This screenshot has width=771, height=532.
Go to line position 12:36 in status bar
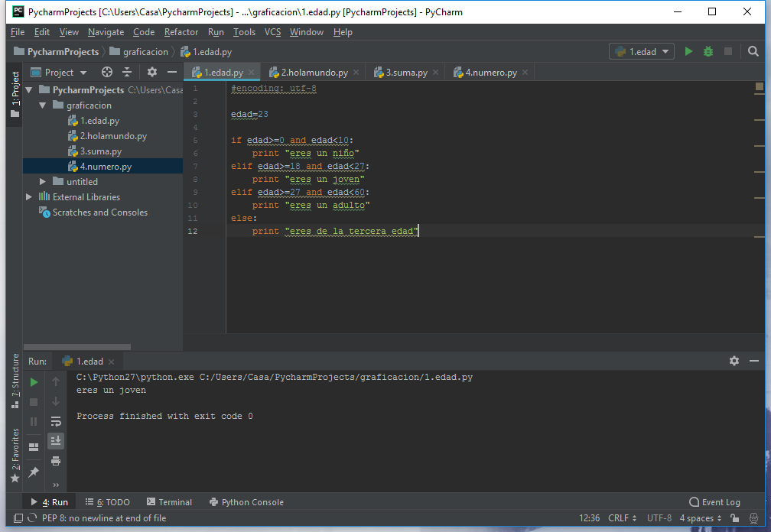589,517
